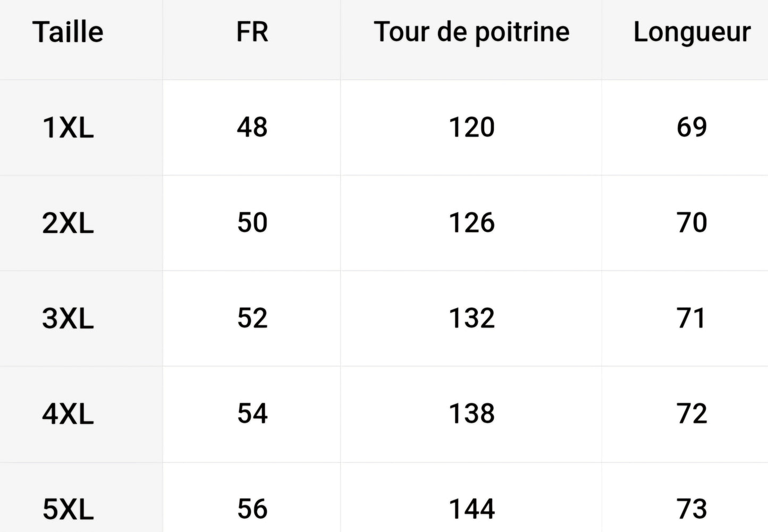Select the FR column header
768x532 pixels.
252,32
